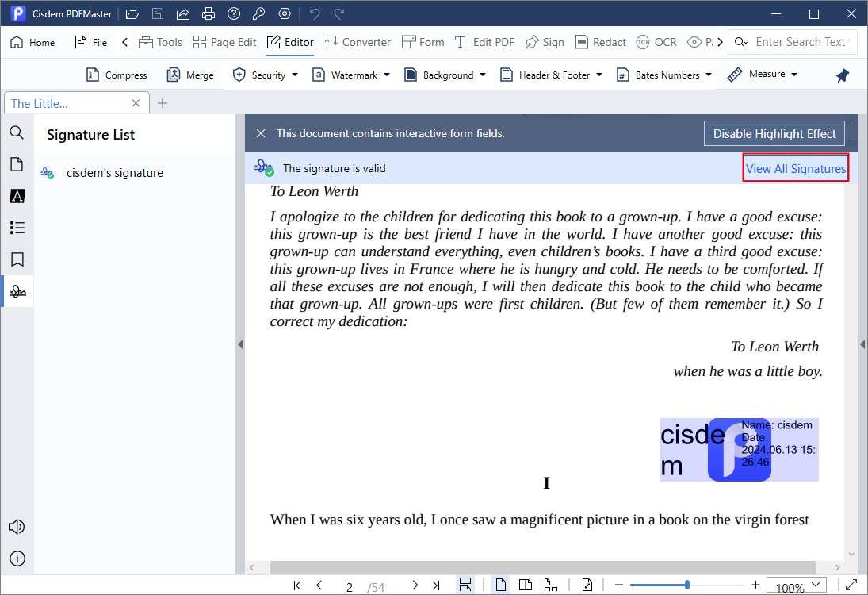The width and height of the screenshot is (868, 595).
Task: Open the File menu
Action: [91, 42]
